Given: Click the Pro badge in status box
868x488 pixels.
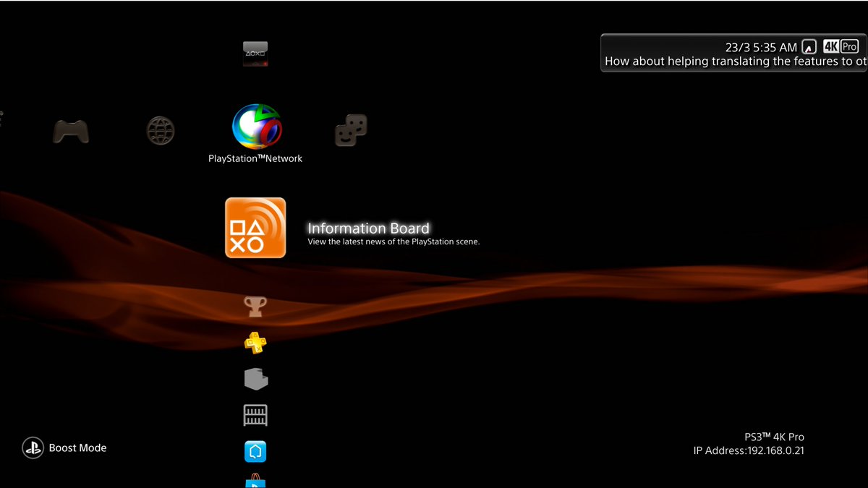Looking at the screenshot, I should click(849, 46).
